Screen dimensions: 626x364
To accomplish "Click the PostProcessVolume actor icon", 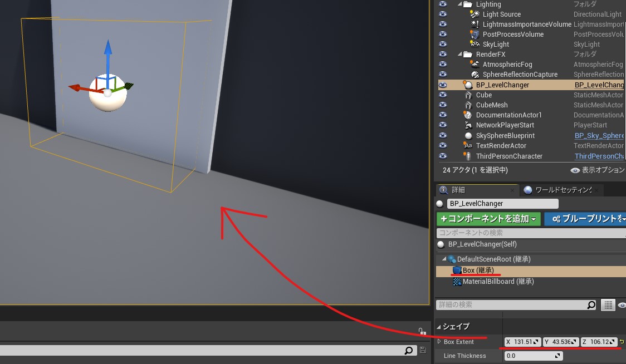I will [475, 35].
